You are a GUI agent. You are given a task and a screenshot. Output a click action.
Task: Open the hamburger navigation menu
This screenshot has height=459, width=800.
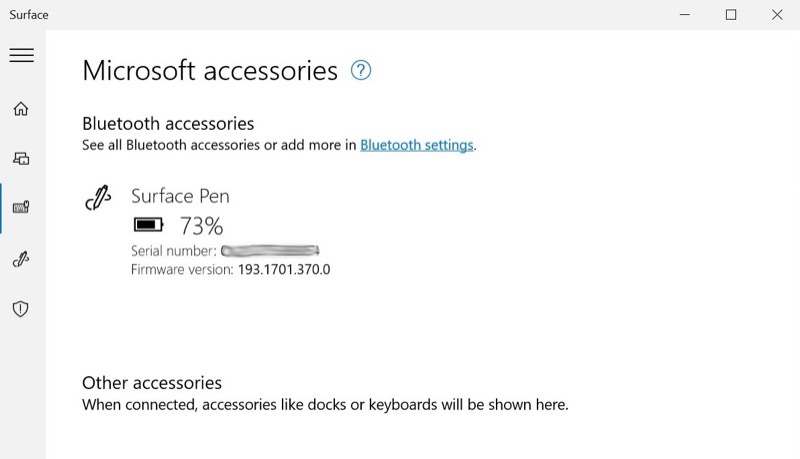point(21,55)
